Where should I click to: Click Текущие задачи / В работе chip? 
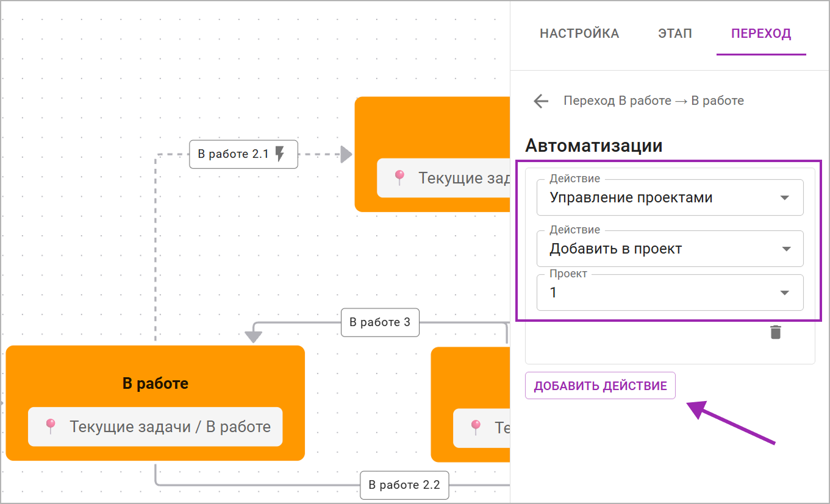(x=156, y=427)
